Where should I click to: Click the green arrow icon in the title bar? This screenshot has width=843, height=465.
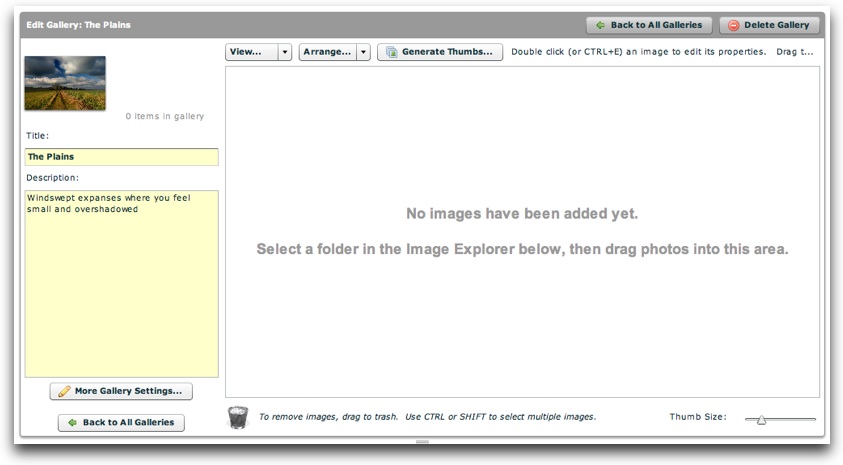[x=600, y=25]
